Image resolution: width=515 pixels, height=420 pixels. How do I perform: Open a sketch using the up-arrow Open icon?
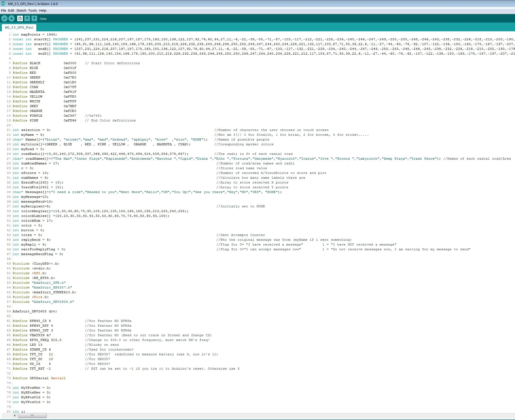click(x=27, y=19)
